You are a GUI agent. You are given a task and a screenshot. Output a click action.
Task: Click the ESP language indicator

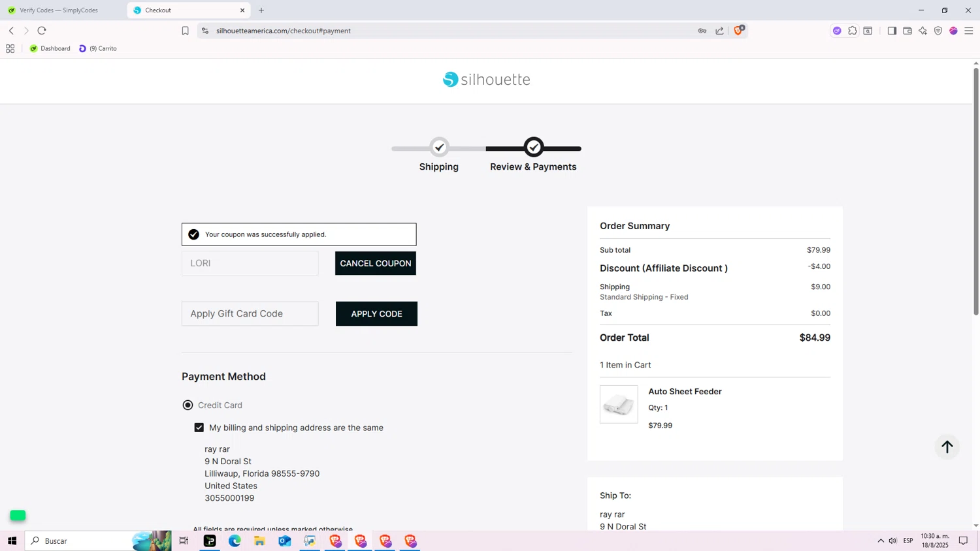pos(908,541)
